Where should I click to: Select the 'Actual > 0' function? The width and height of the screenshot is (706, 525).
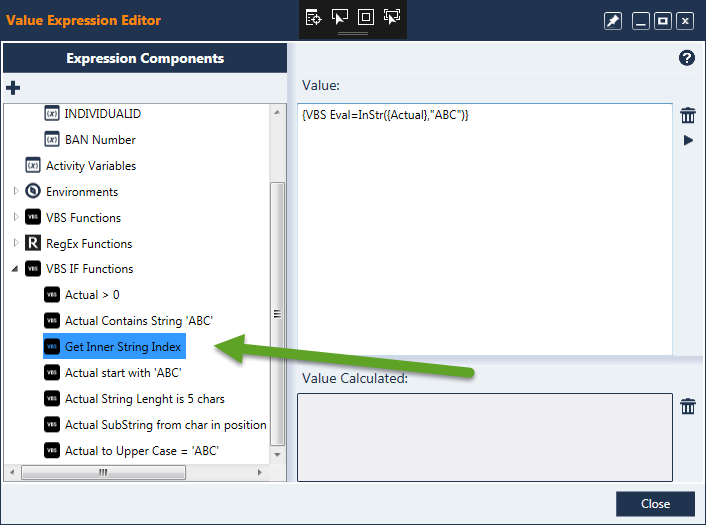pyautogui.click(x=92, y=295)
